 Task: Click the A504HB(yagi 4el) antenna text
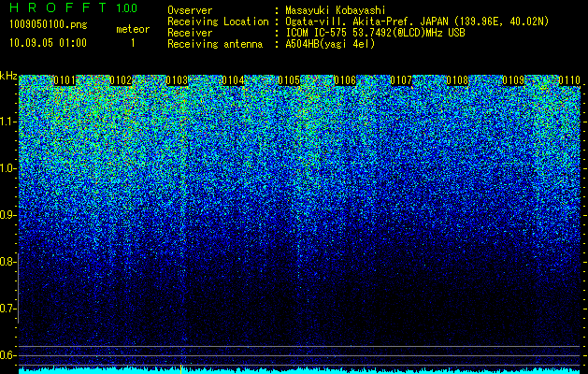click(330, 44)
